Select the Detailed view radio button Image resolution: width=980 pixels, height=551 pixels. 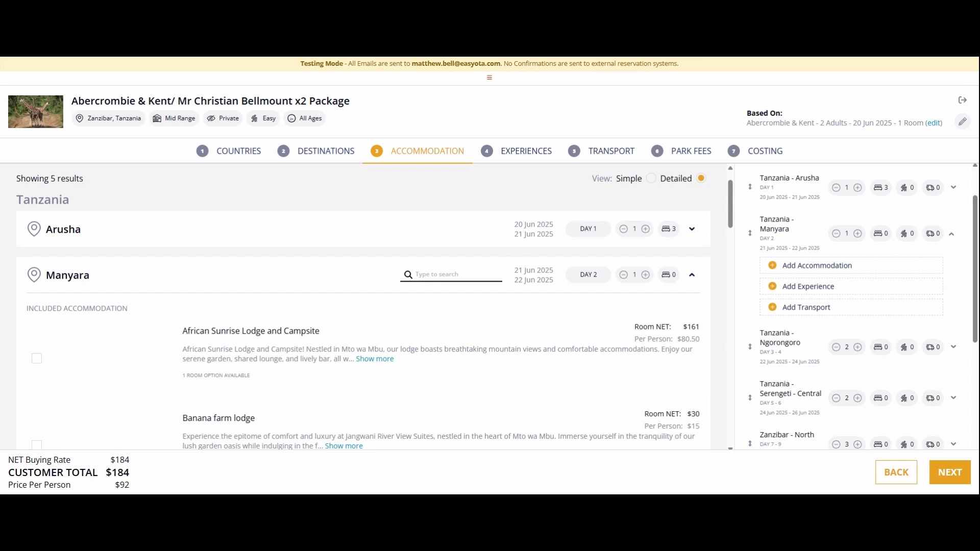tap(701, 178)
